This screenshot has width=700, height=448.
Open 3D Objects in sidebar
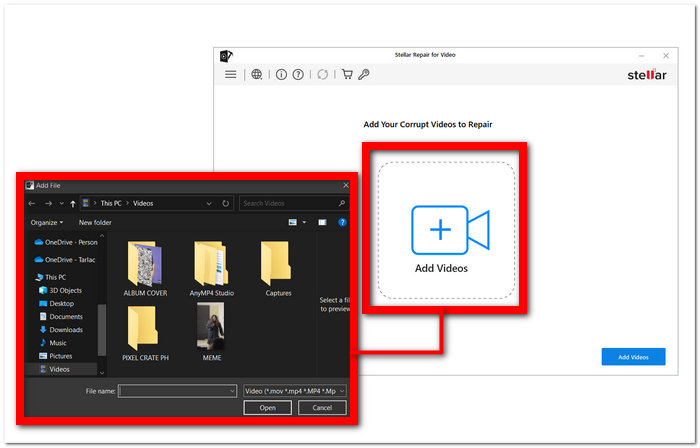pos(60,290)
